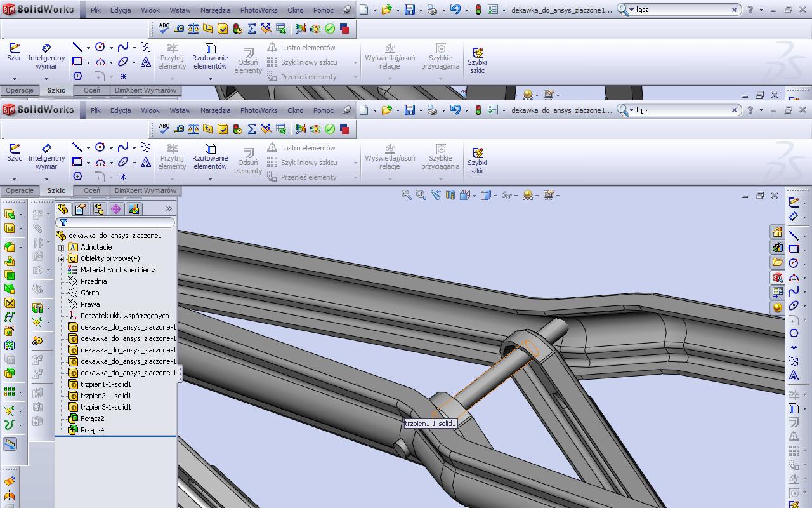The width and height of the screenshot is (812, 508).
Task: Open the ConfigurationManager tab icon
Action: point(98,209)
